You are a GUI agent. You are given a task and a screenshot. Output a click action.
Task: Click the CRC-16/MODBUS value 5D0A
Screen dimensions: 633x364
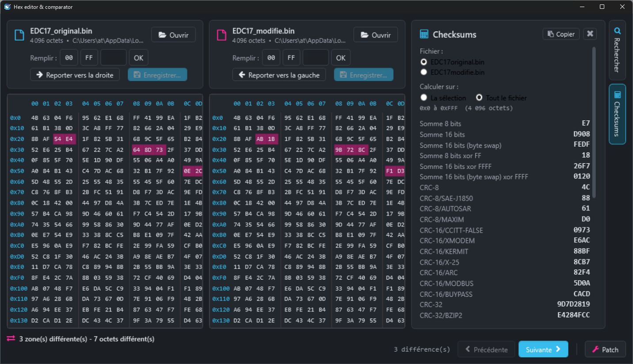582,283
